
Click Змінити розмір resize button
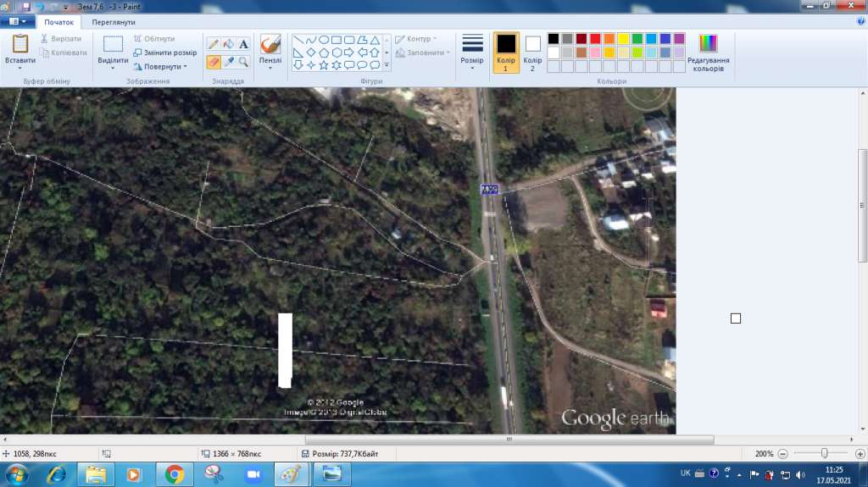tap(164, 53)
